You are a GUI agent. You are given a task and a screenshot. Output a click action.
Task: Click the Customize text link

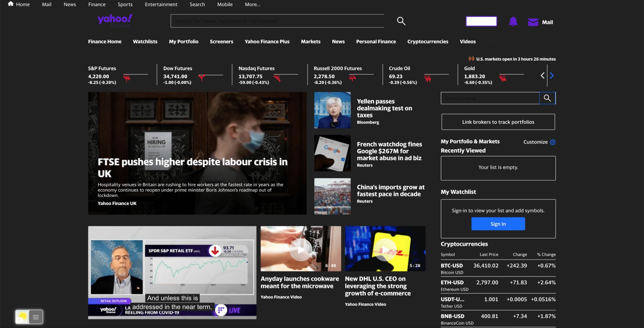(x=535, y=142)
